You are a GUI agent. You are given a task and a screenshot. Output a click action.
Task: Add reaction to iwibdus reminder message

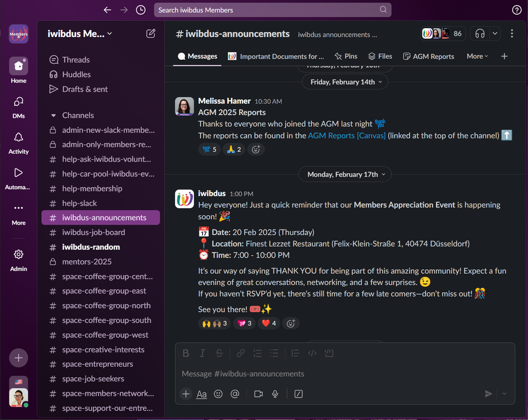pyautogui.click(x=291, y=323)
